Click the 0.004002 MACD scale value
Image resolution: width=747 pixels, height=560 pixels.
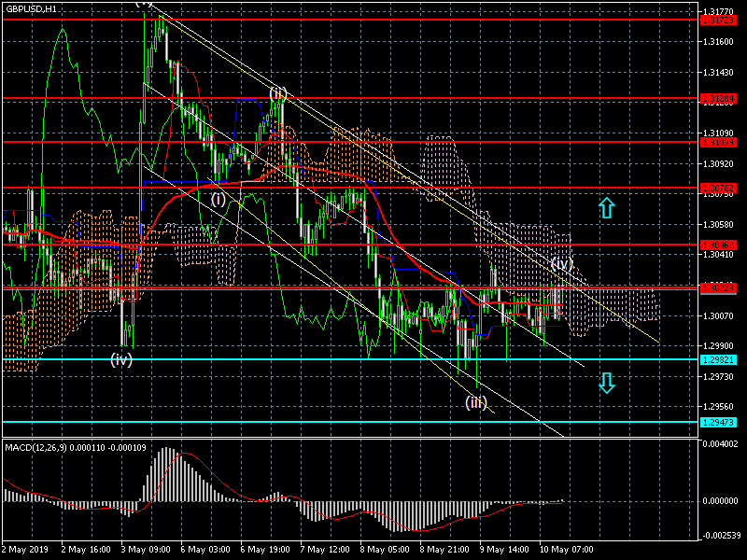(x=721, y=444)
